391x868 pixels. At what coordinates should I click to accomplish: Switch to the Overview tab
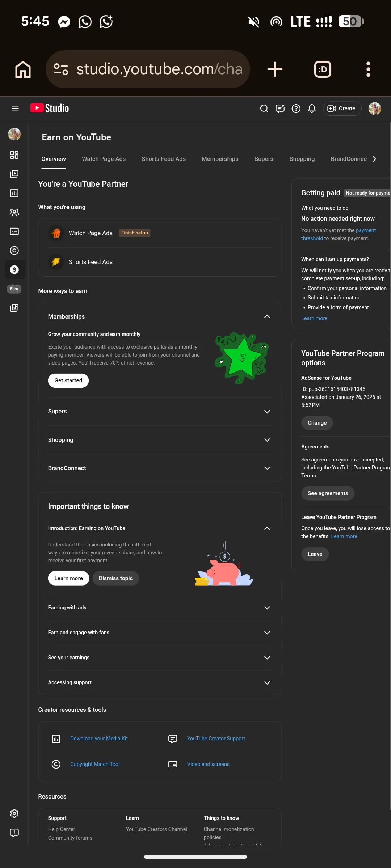[54, 159]
